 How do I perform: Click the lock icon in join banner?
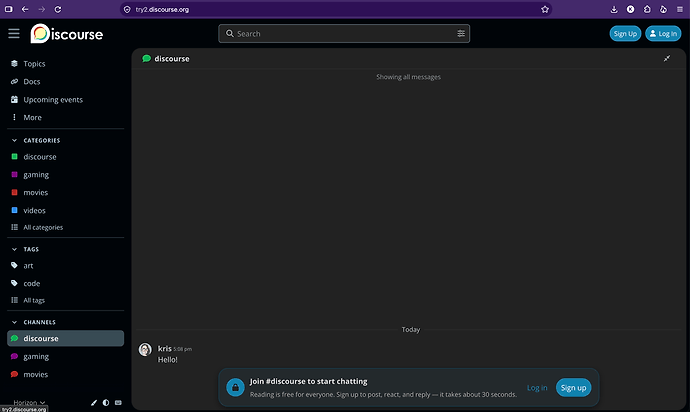pos(235,388)
